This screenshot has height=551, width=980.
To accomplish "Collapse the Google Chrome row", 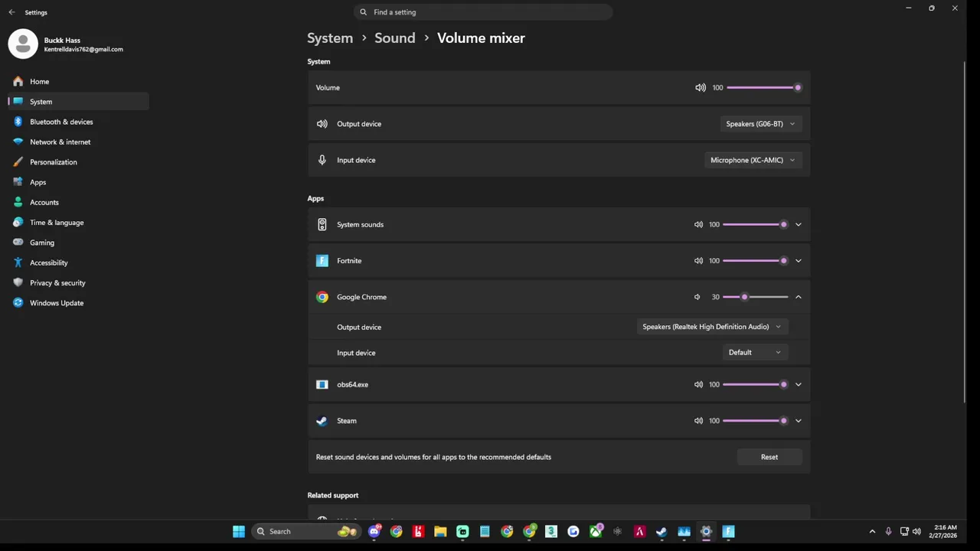I will [798, 297].
